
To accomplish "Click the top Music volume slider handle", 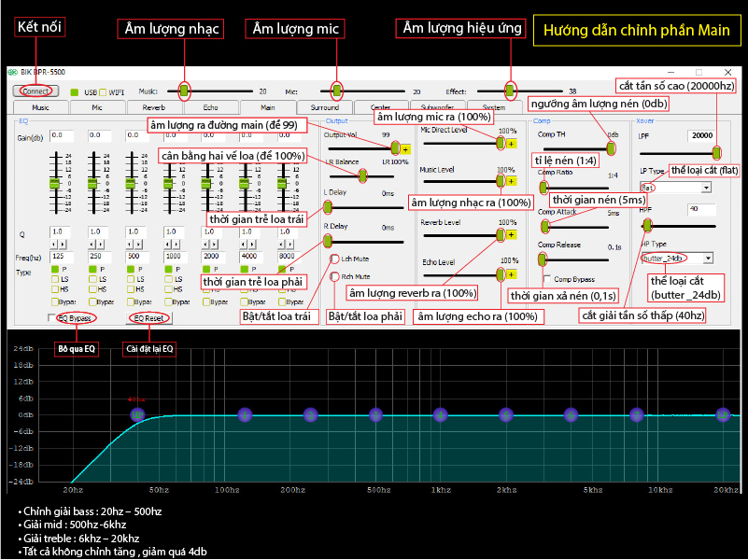I will 184,91.
